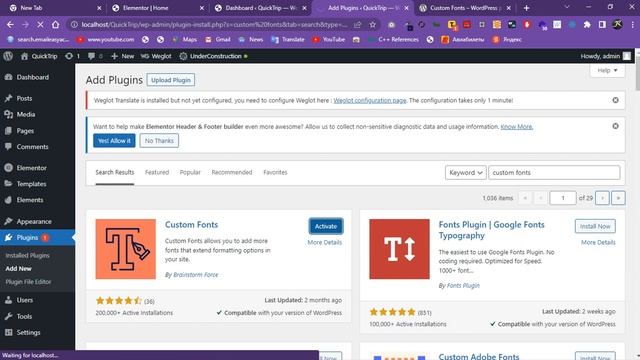The image size is (640, 360).
Task: Click the plugin search field with custom fonts
Action: [x=554, y=173]
